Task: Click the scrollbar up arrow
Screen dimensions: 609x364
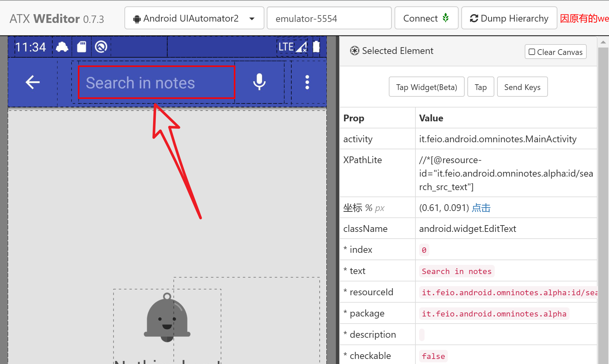Action: coord(603,42)
